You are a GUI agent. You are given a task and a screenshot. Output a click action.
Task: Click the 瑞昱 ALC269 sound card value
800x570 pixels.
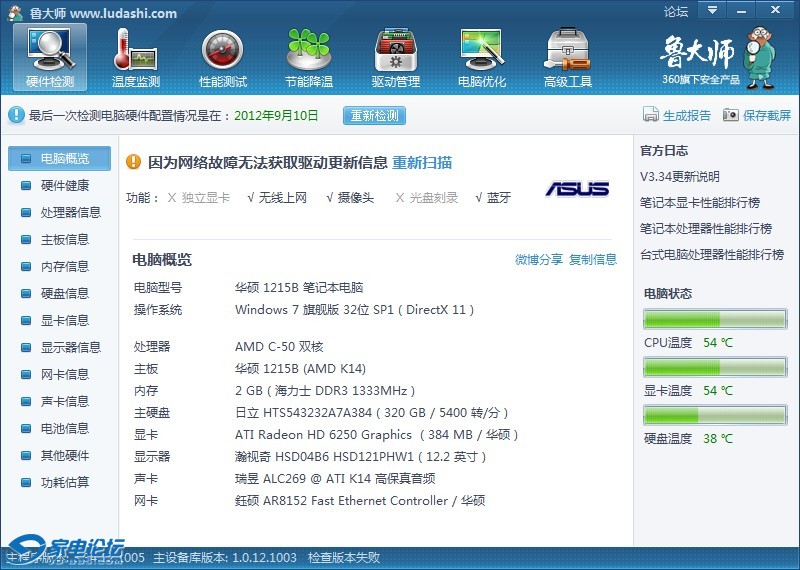point(335,479)
